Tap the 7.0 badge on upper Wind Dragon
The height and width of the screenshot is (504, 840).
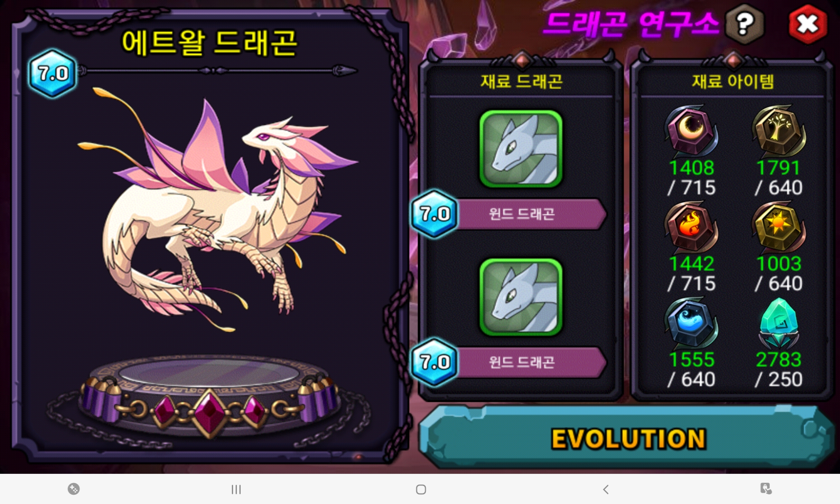pos(435,214)
